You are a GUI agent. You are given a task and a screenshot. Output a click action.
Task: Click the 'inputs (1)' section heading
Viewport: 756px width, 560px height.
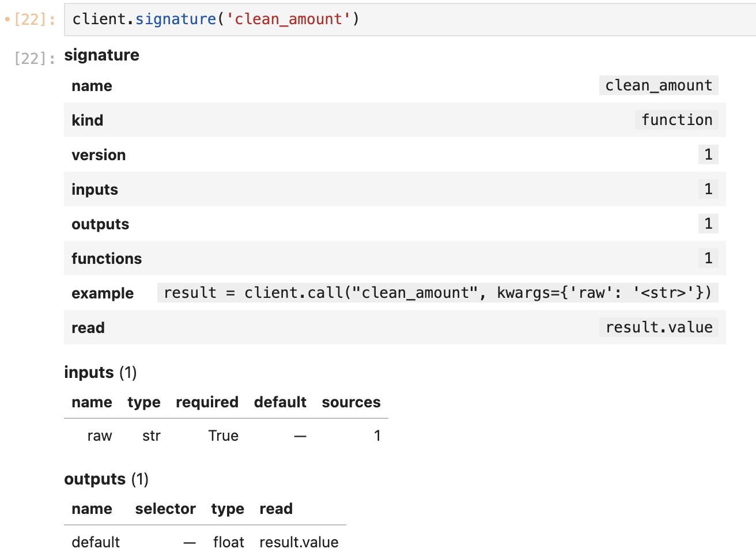point(100,372)
